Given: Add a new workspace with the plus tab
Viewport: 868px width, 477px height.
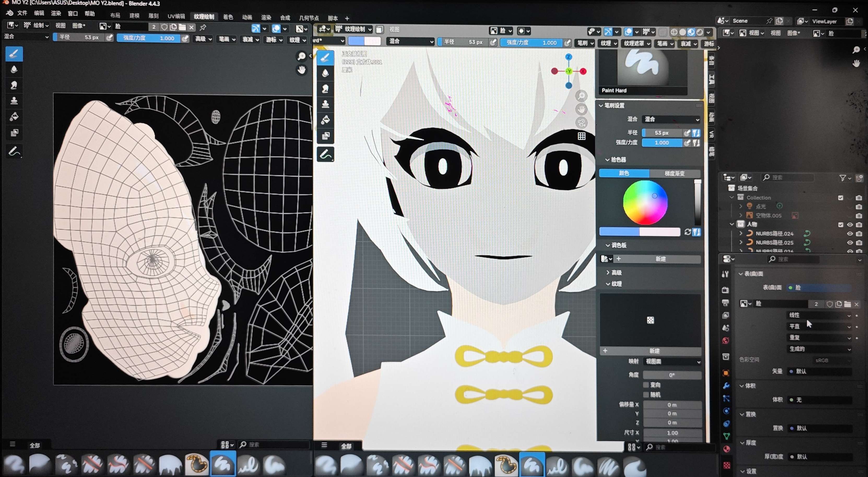Looking at the screenshot, I should point(347,19).
